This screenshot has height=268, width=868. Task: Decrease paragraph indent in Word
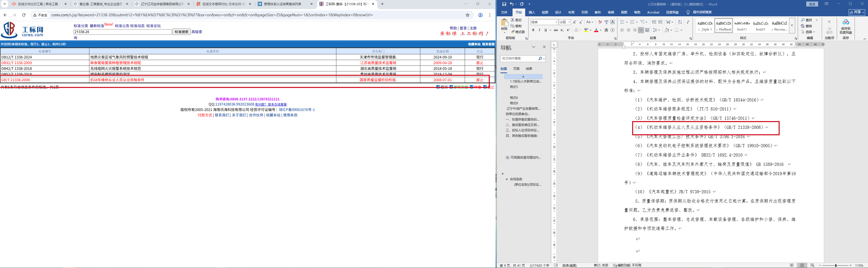pyautogui.click(x=654, y=22)
